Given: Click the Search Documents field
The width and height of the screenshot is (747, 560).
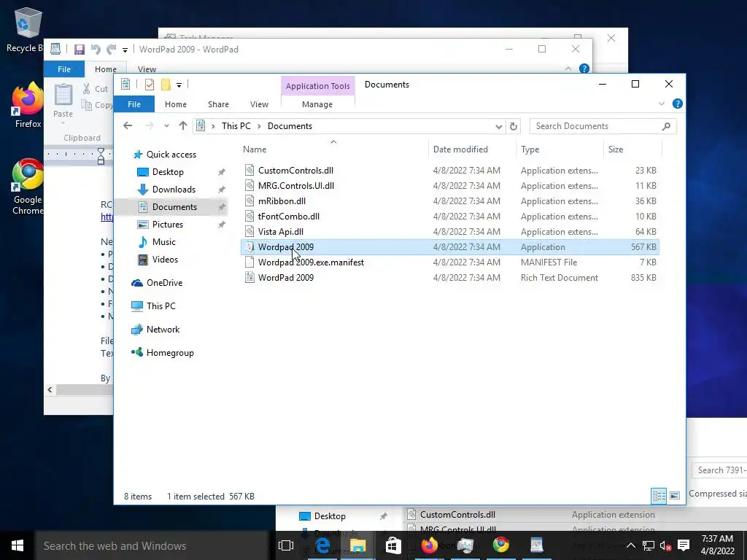Looking at the screenshot, I should (x=603, y=126).
